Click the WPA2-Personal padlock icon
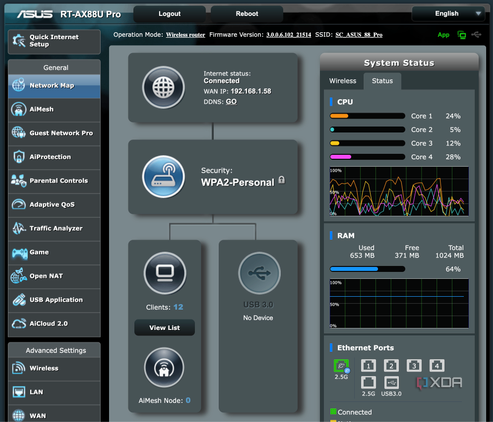The image size is (493, 422). 282,180
